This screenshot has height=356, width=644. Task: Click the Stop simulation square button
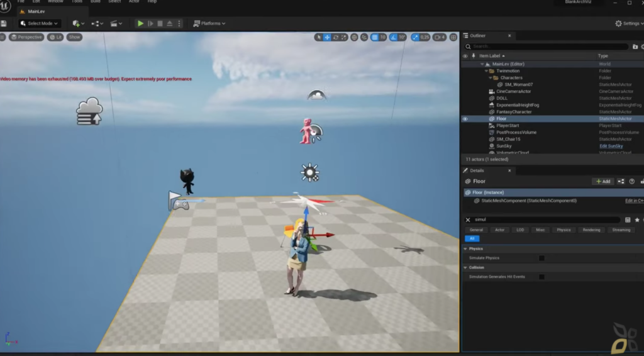[x=160, y=23]
